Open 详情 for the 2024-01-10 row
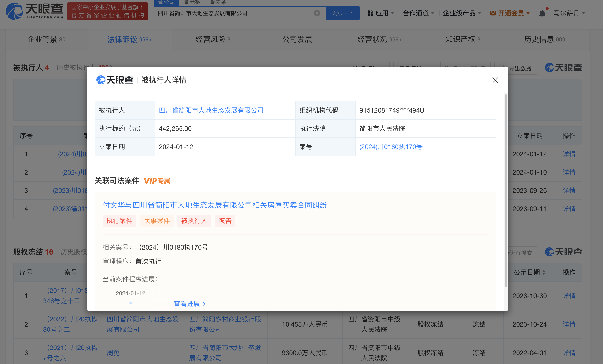The width and height of the screenshot is (603, 364). click(x=569, y=172)
